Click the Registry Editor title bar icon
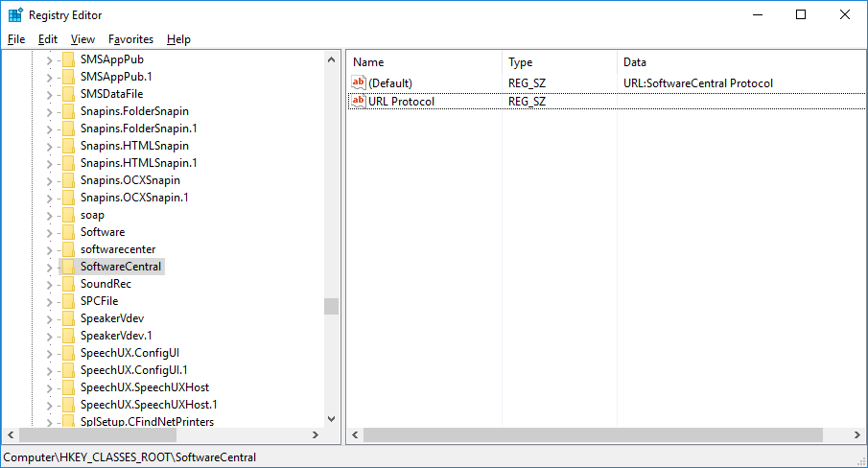This screenshot has height=468, width=868. pos(15,15)
